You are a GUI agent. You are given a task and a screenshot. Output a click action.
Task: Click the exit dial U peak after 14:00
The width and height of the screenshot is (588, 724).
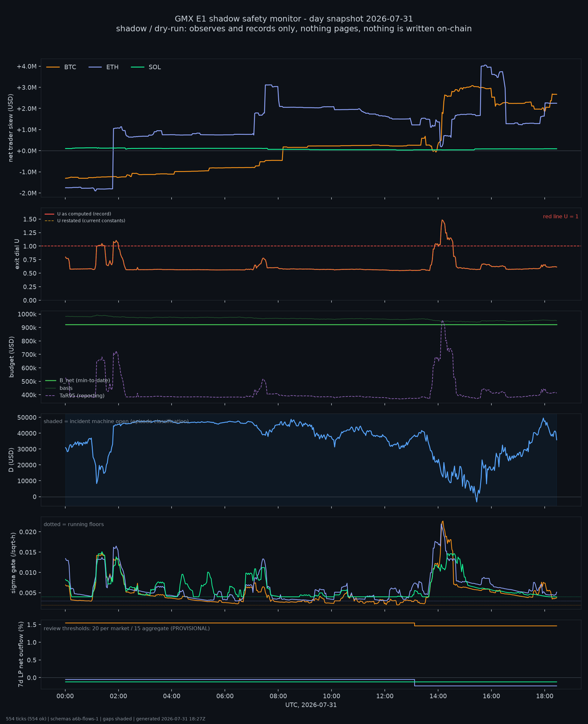[442, 220]
